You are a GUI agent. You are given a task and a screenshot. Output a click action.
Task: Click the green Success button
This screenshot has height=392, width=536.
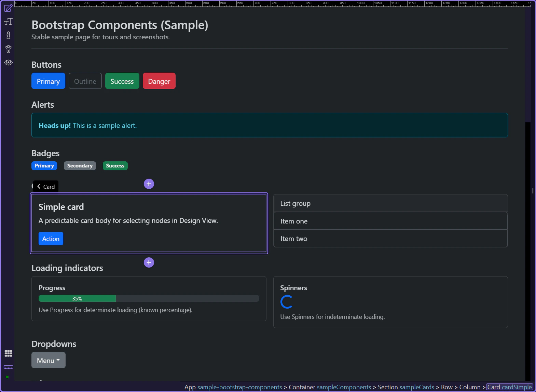click(x=122, y=81)
